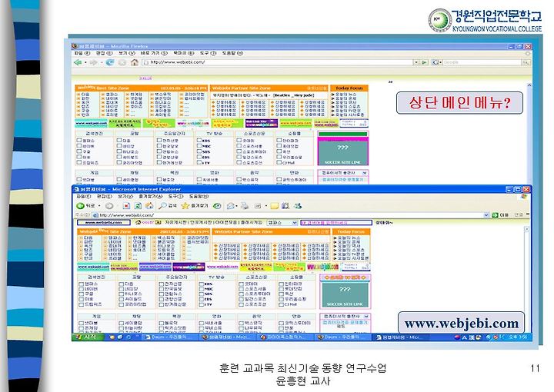
Task: Check the MBC box in the Firefox page
Action: pyautogui.click(x=199, y=146)
